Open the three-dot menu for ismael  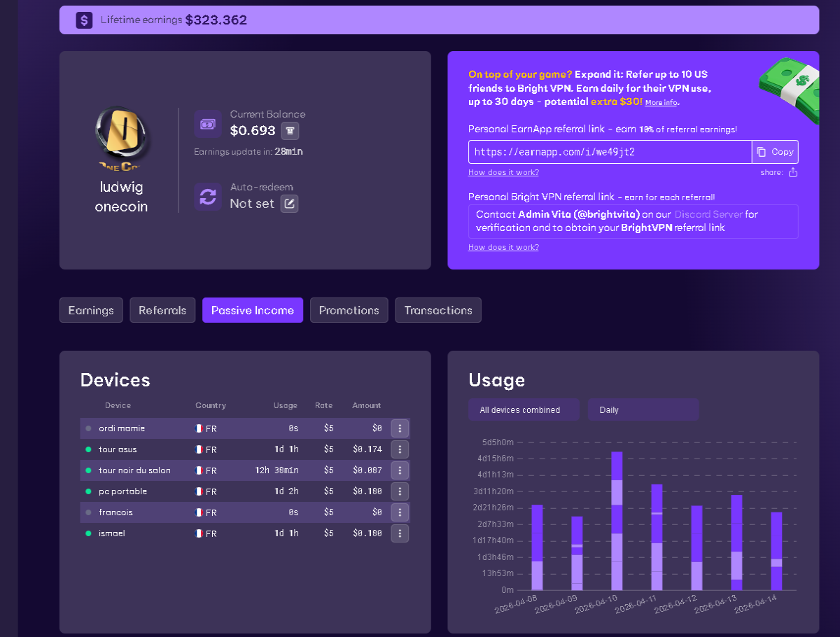[x=400, y=533]
